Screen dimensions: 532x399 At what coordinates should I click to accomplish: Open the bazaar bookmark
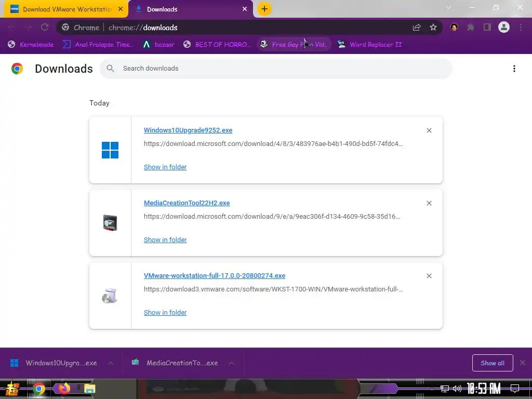158,45
